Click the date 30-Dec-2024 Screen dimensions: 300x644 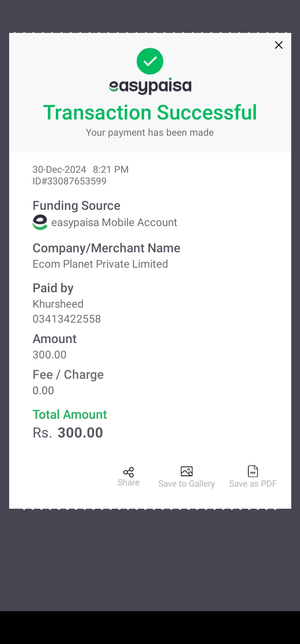tap(60, 169)
